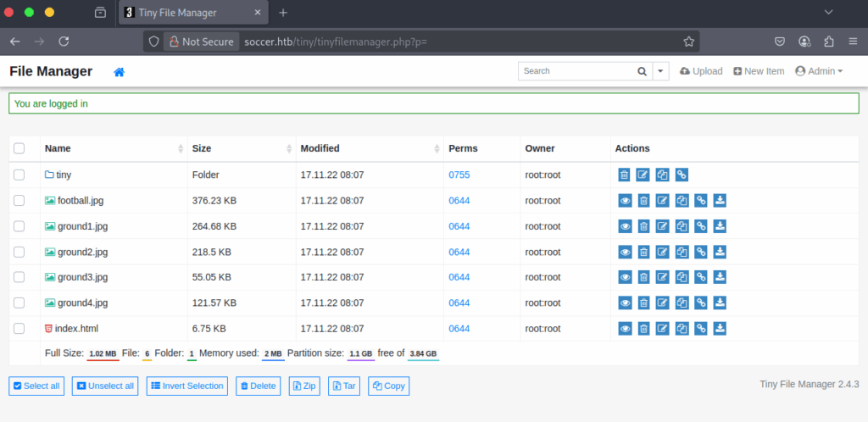Click the Select all button
This screenshot has width=868, height=422.
coord(36,386)
